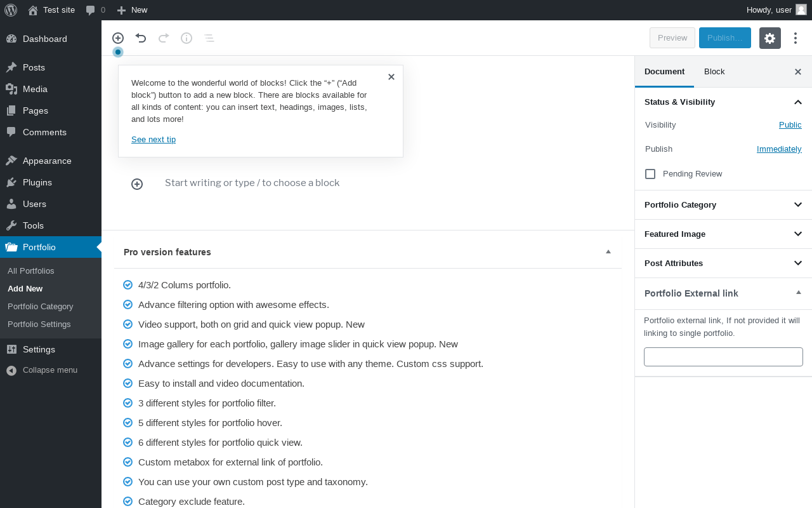Toggle the Settings gear sidebar button

pyautogui.click(x=769, y=38)
